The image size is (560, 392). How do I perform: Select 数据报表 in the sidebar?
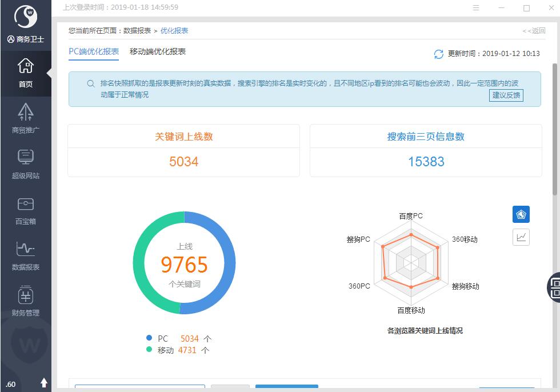tap(26, 255)
